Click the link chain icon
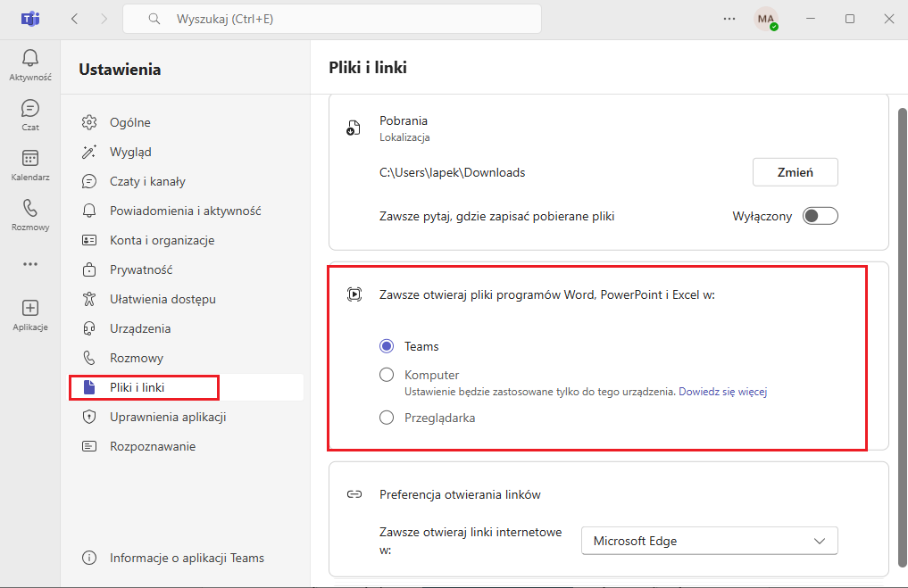This screenshot has height=588, width=908. [354, 494]
